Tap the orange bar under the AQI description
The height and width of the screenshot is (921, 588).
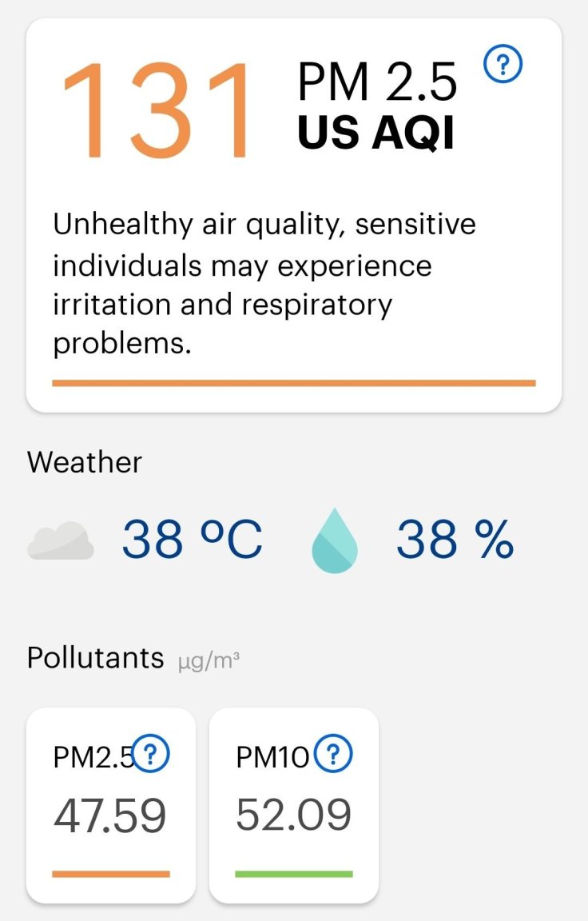294,383
